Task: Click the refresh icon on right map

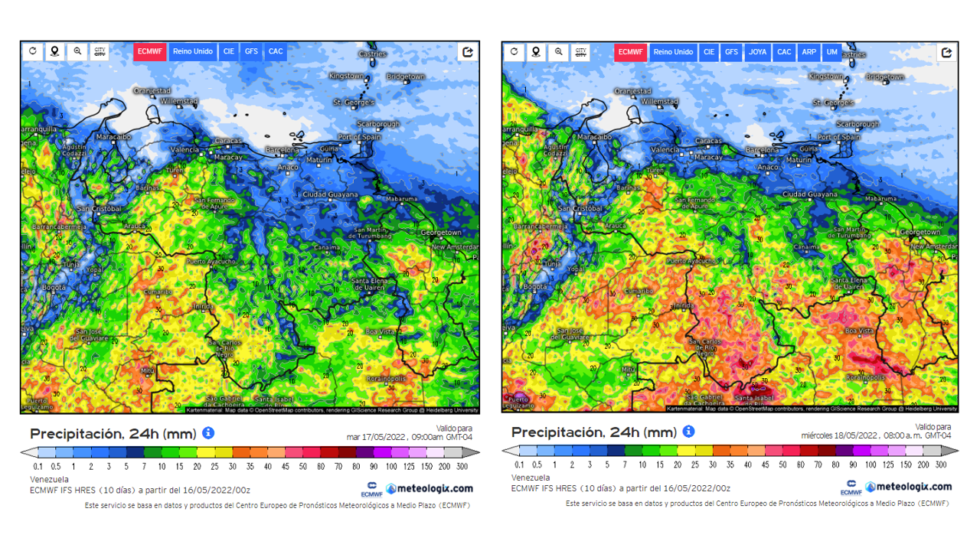Action: [x=514, y=52]
